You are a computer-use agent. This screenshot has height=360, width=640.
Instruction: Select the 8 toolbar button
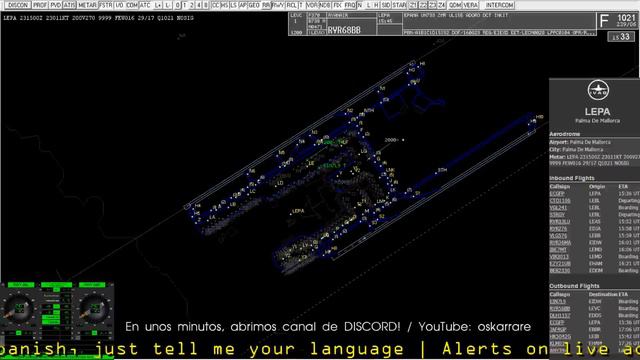point(206,5)
